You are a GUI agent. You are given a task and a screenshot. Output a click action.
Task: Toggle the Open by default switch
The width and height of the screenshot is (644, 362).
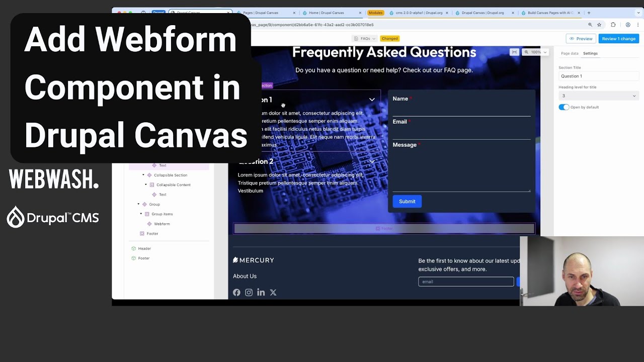point(563,107)
